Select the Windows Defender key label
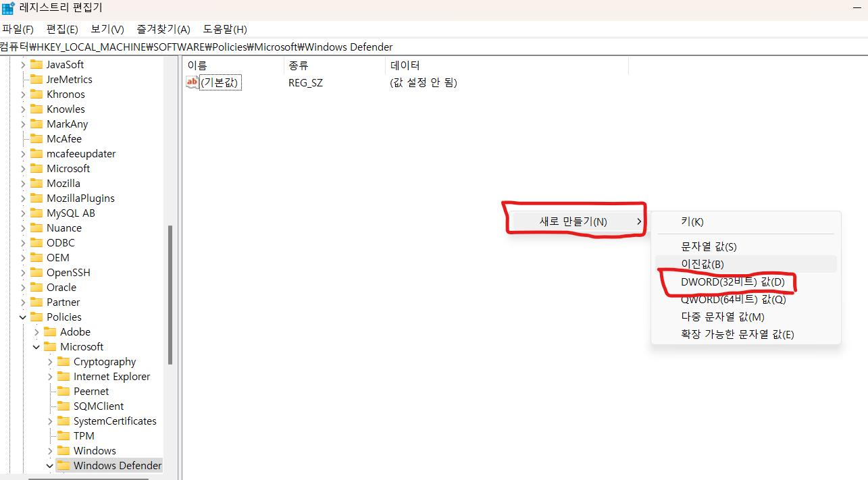This screenshot has width=868, height=480. click(x=118, y=466)
